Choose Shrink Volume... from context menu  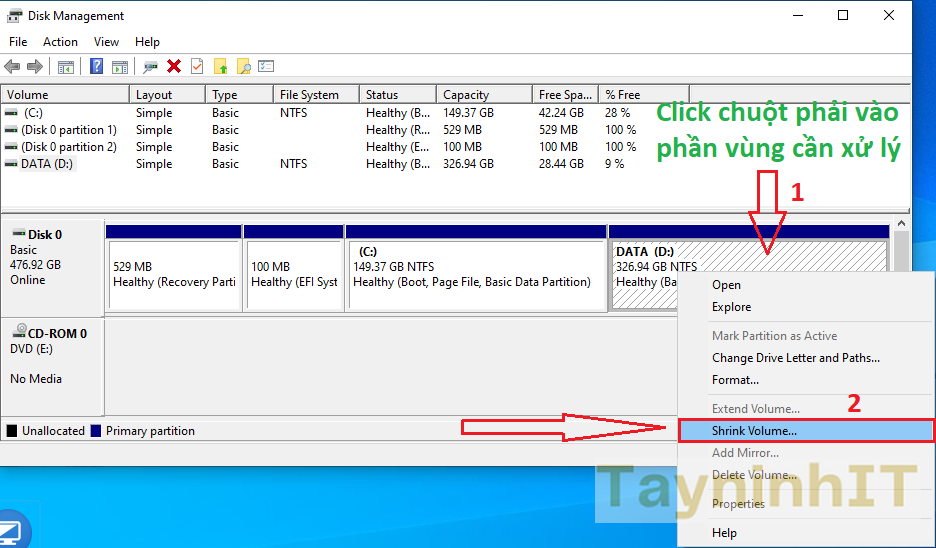(x=754, y=431)
